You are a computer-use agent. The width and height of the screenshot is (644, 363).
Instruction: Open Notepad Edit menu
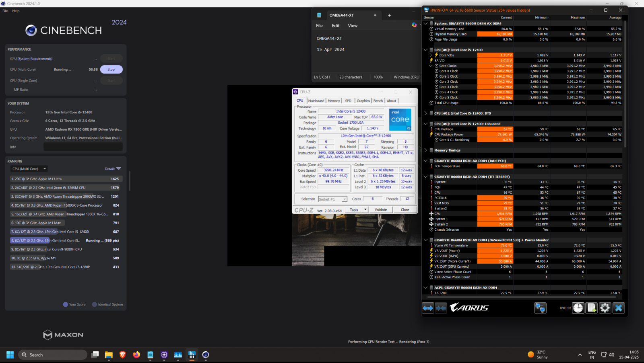tap(336, 25)
